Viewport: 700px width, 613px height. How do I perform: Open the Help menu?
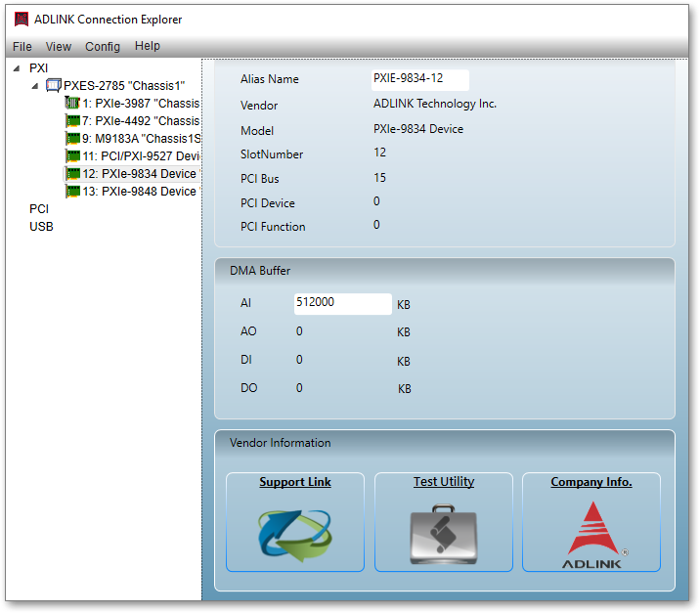coord(148,46)
